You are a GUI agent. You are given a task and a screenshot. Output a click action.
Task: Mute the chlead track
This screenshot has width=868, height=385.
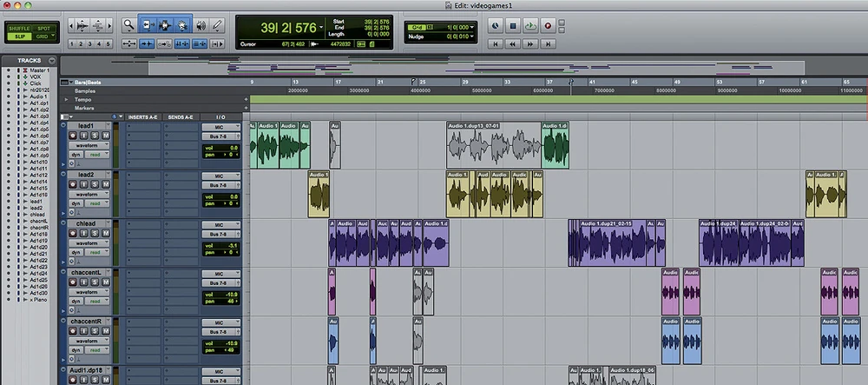point(105,234)
